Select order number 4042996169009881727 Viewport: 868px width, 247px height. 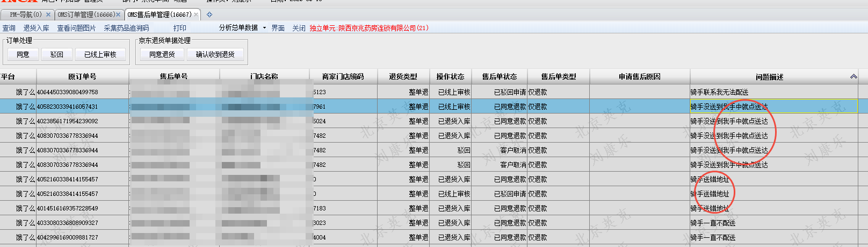pyautogui.click(x=68, y=237)
